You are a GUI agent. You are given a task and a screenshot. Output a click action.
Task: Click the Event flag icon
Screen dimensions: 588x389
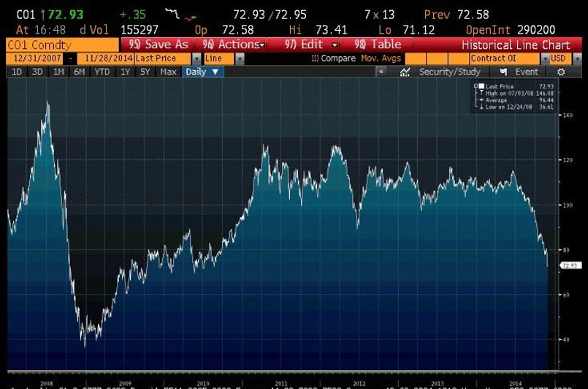click(x=503, y=72)
